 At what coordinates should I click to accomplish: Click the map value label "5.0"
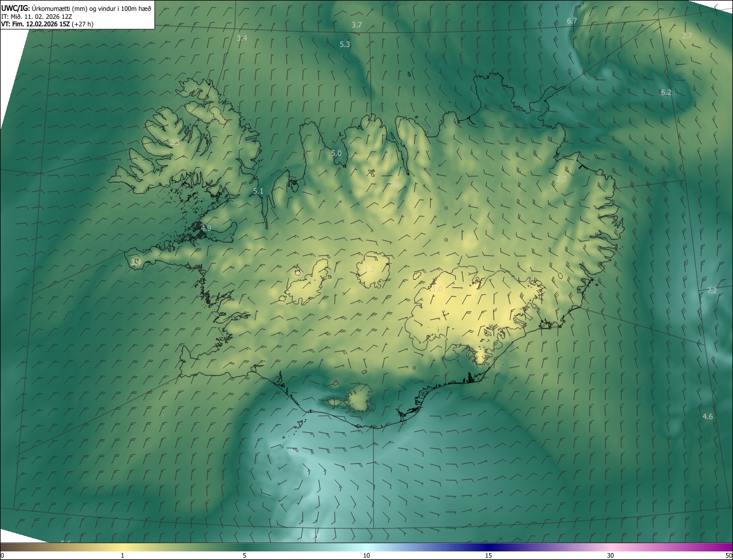[336, 153]
